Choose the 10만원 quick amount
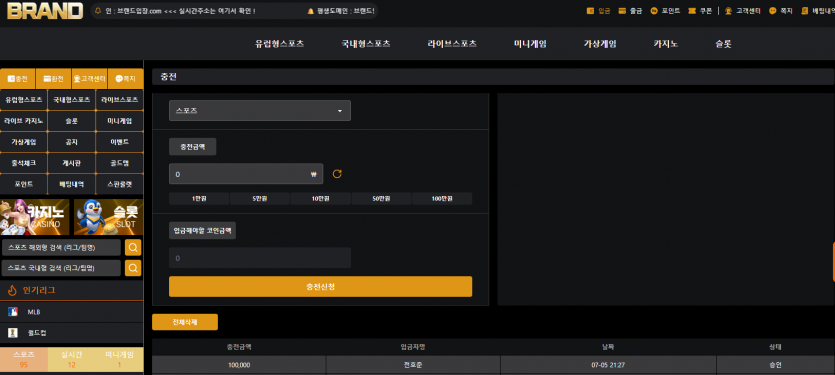 pos(321,199)
